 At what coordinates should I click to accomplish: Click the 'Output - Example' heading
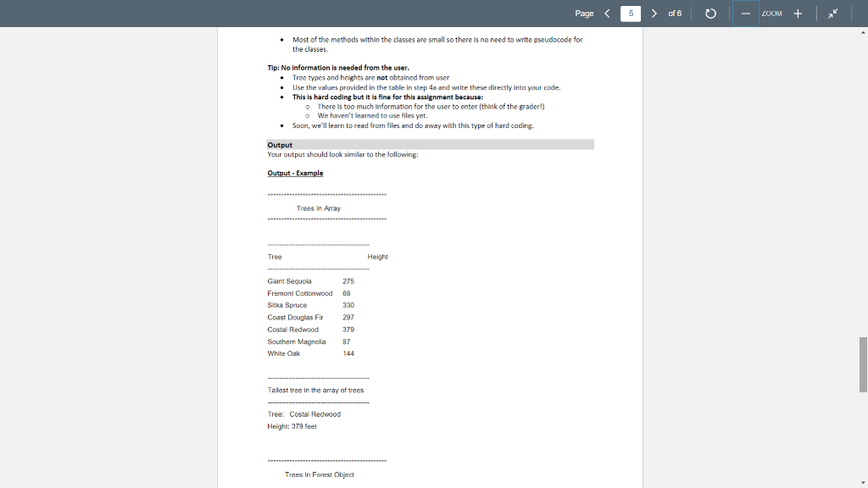[295, 173]
